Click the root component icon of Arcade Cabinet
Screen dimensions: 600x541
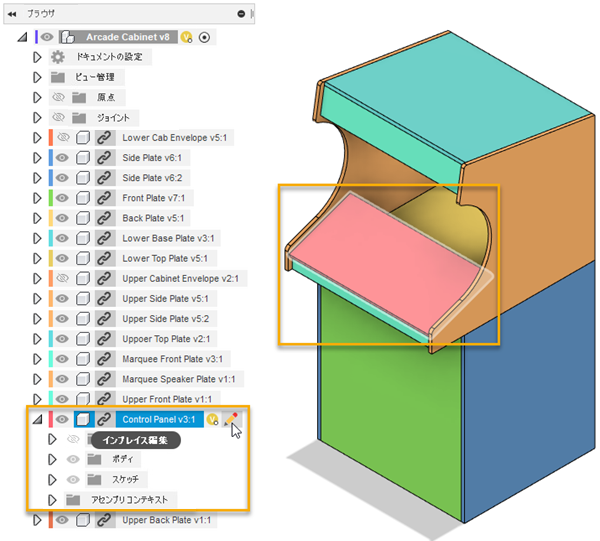tap(68, 37)
